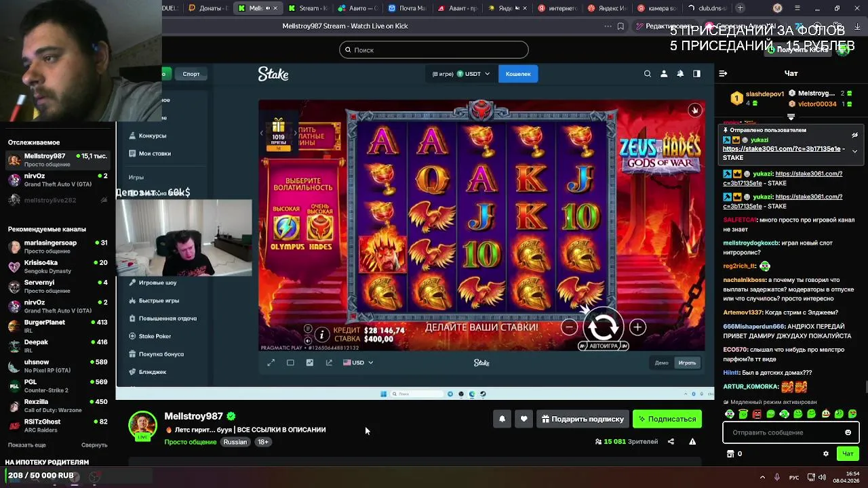Switch to the Авито browser tab

[x=359, y=8]
